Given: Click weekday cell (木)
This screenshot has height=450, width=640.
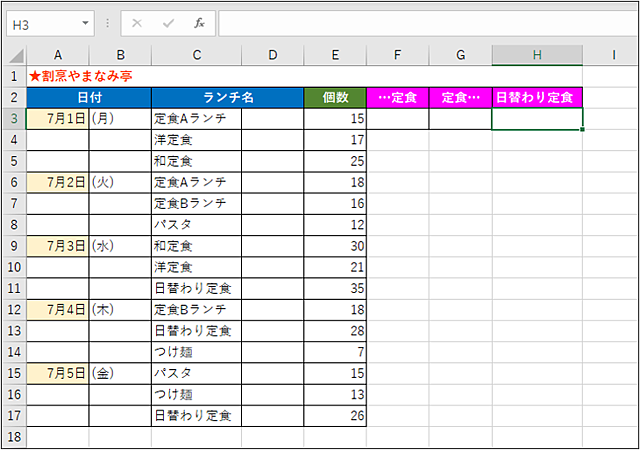Looking at the screenshot, I should point(120,310).
